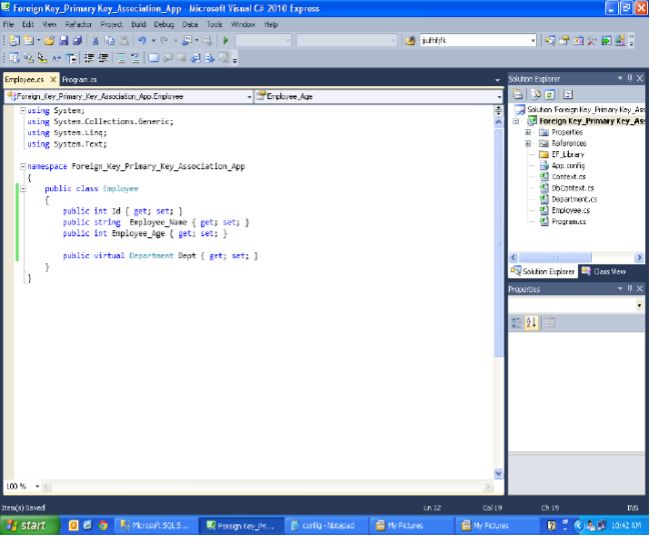
Task: Select Categorized view icon in Properties panel
Action: 518,322
